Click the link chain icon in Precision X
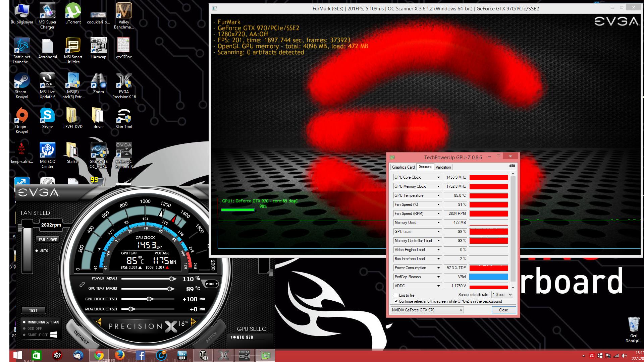 (82, 284)
